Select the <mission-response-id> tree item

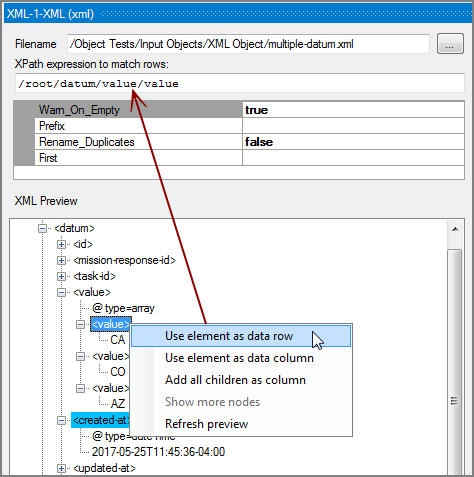tap(124, 260)
